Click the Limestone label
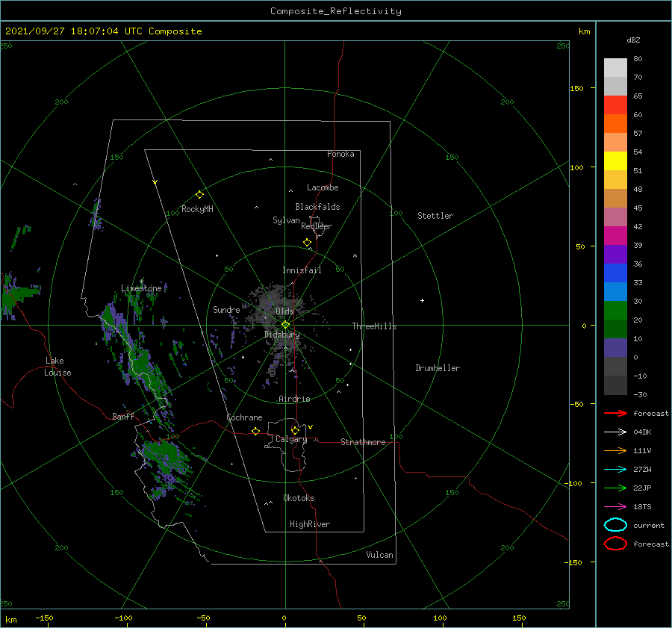The height and width of the screenshot is (628, 672). (141, 288)
